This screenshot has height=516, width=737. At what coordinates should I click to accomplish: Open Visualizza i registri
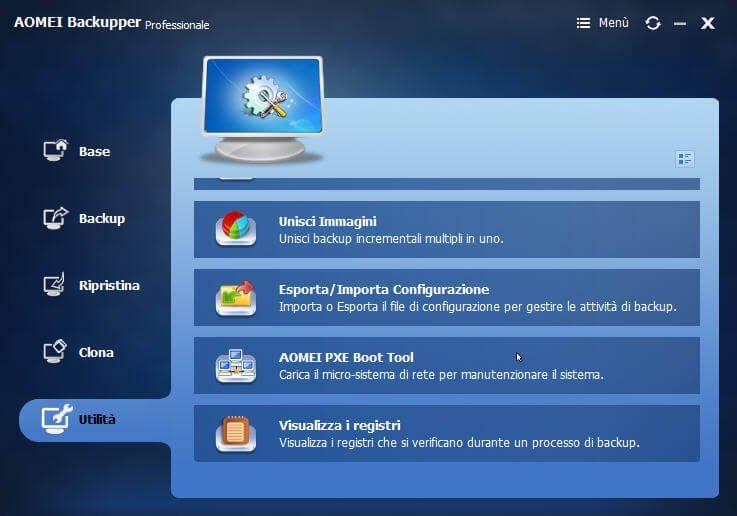coord(447,433)
